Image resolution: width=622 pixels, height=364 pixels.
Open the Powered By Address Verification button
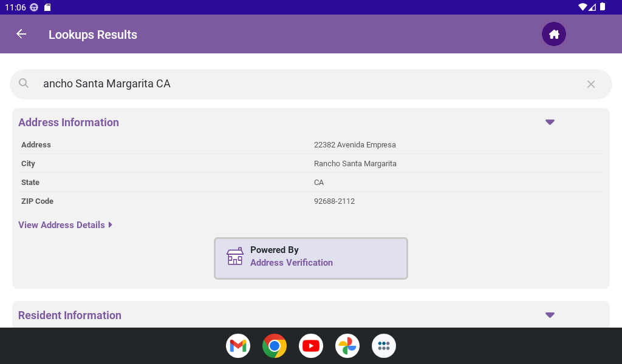pyautogui.click(x=310, y=258)
